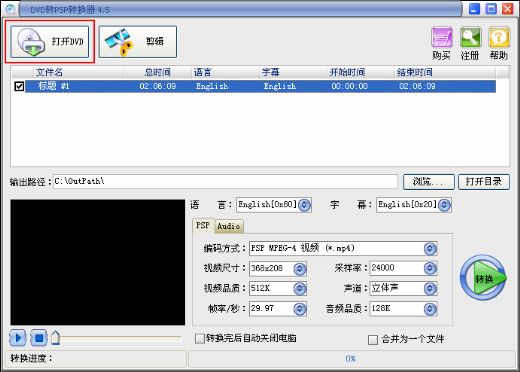The width and height of the screenshot is (520, 372).
Task: Click the 语言 column header
Action: [202, 72]
